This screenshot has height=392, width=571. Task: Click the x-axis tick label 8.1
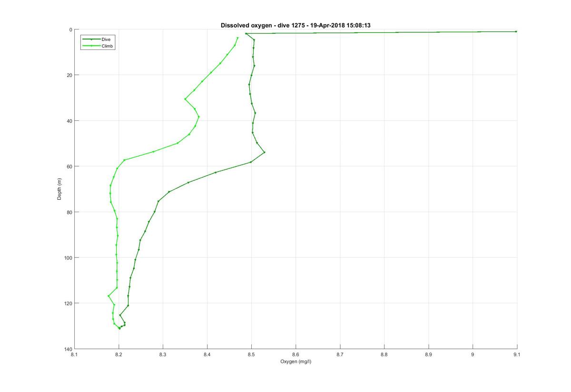pos(74,354)
